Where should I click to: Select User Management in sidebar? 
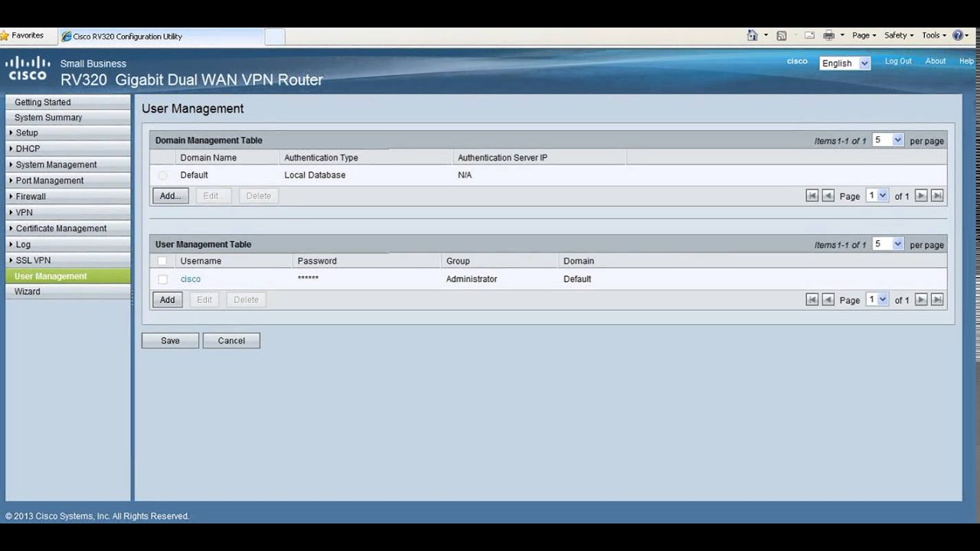(x=68, y=276)
